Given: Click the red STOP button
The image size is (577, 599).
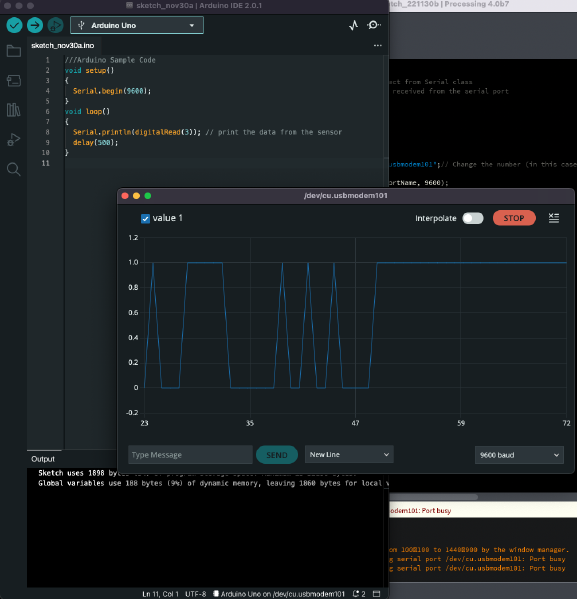Looking at the screenshot, I should pyautogui.click(x=514, y=218).
